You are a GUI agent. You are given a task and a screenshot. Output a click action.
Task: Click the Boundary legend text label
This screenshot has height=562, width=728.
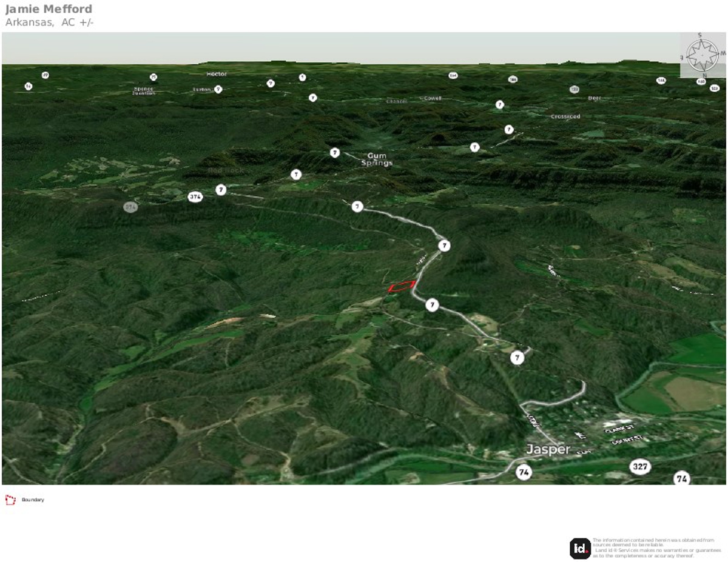coord(33,500)
